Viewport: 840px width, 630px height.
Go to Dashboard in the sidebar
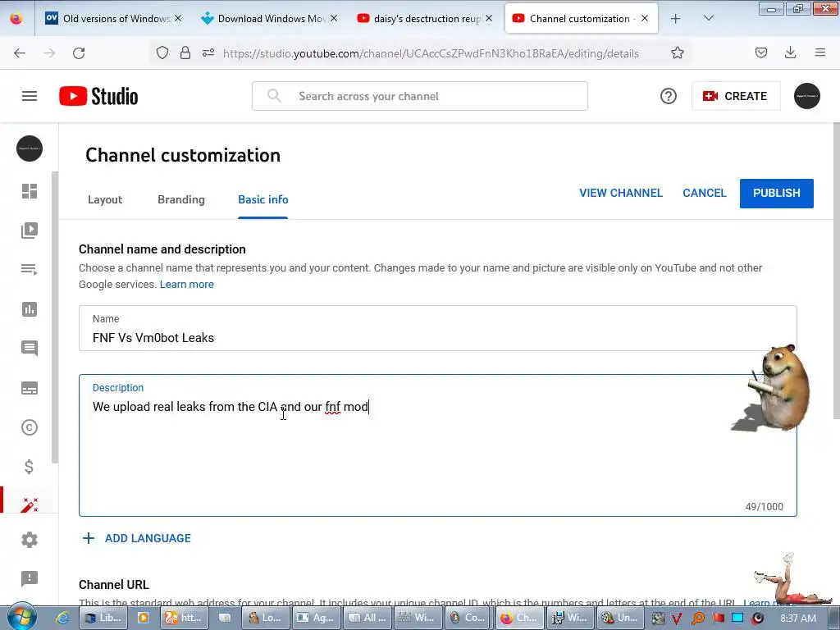30,191
